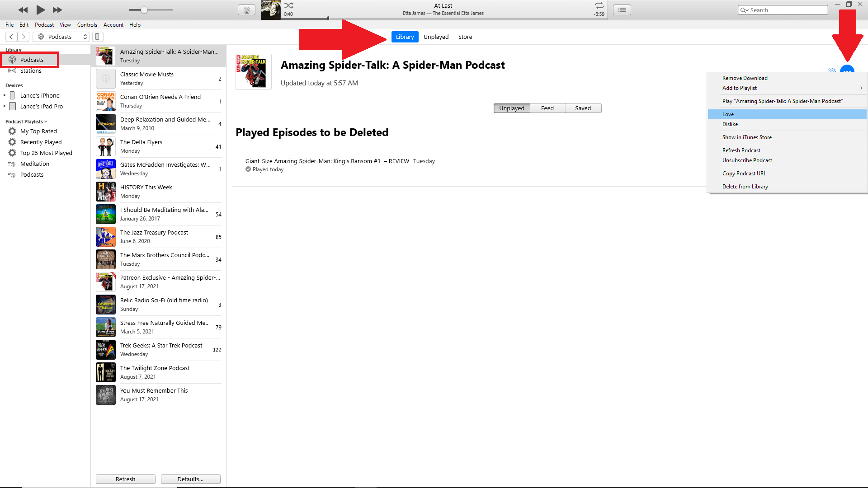868x488 pixels.
Task: Open the Help menu
Action: (x=135, y=25)
